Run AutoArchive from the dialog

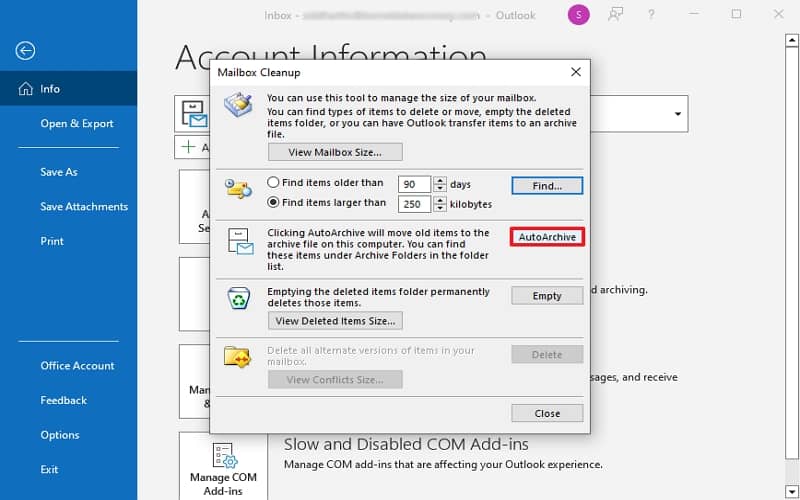547,237
